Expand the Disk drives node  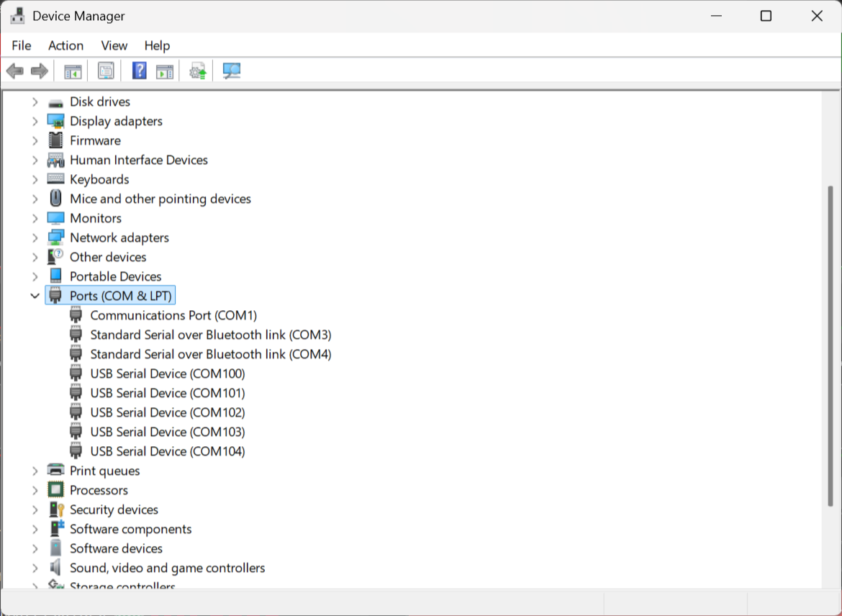tap(35, 102)
